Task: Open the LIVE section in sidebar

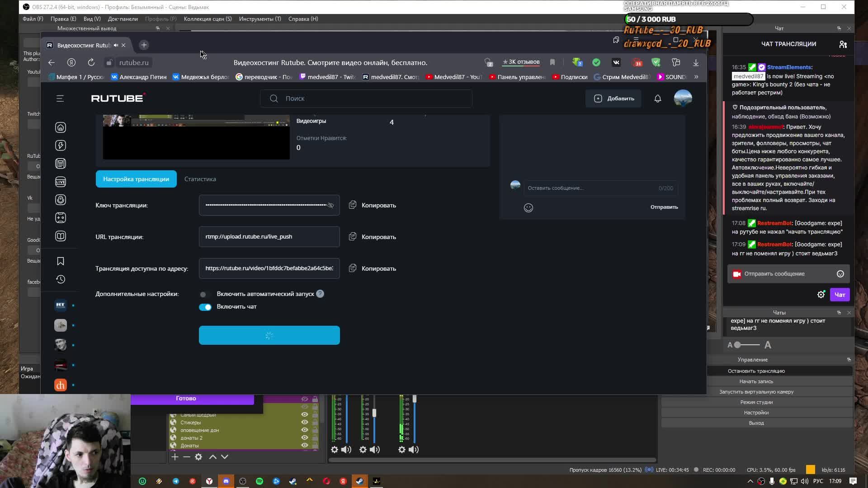Action: click(x=61, y=182)
